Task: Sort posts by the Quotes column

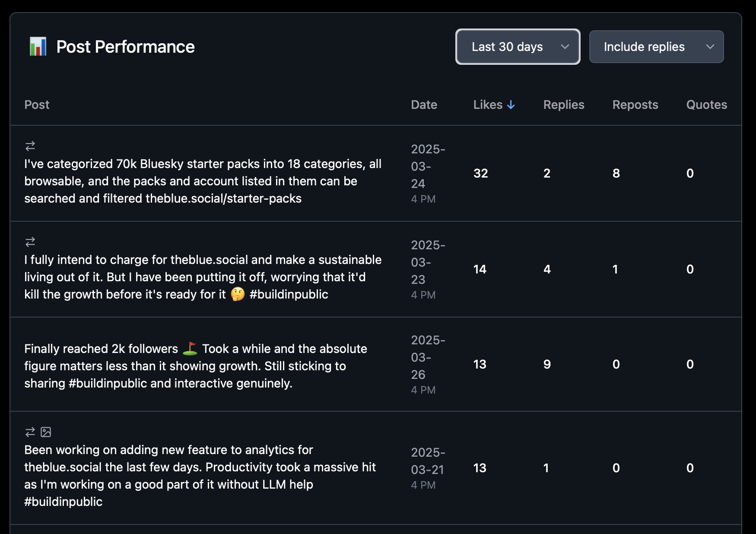Action: pyautogui.click(x=706, y=105)
